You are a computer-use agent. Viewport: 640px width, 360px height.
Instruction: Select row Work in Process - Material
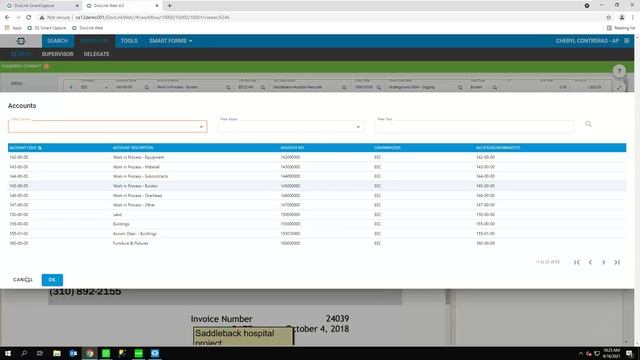click(317, 167)
